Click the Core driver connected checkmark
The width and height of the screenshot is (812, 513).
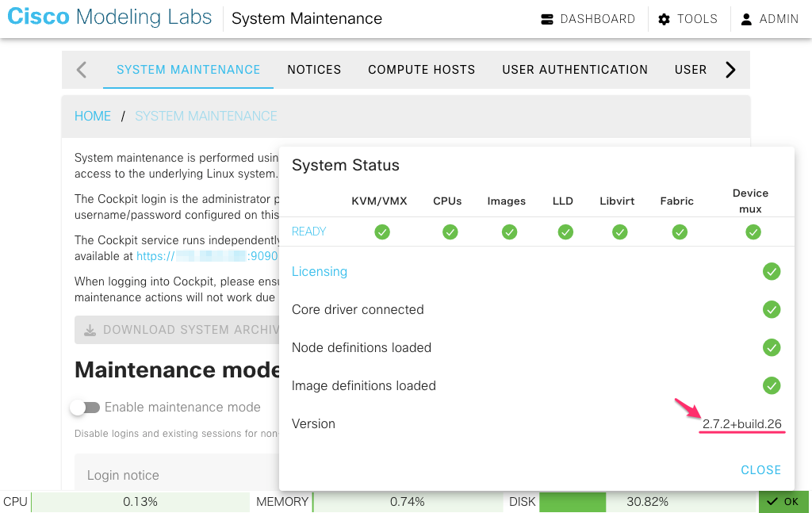(772, 309)
